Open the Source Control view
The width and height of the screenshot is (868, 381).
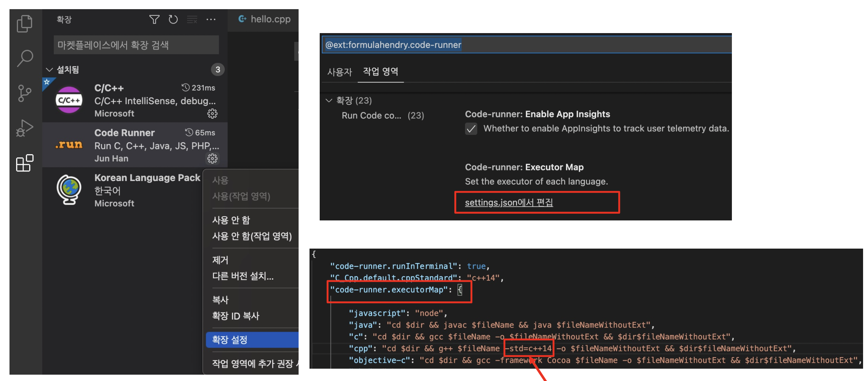coord(24,93)
